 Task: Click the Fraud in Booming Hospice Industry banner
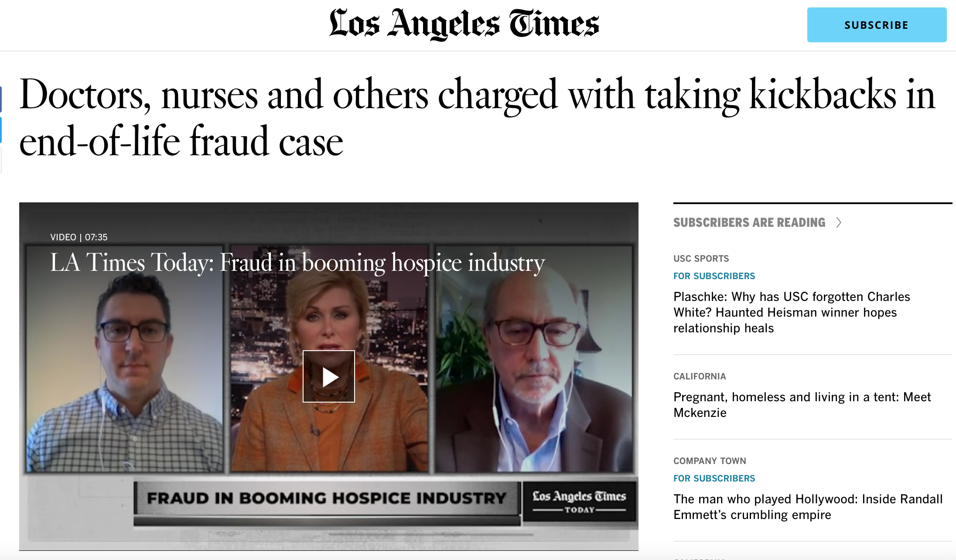pos(327,498)
